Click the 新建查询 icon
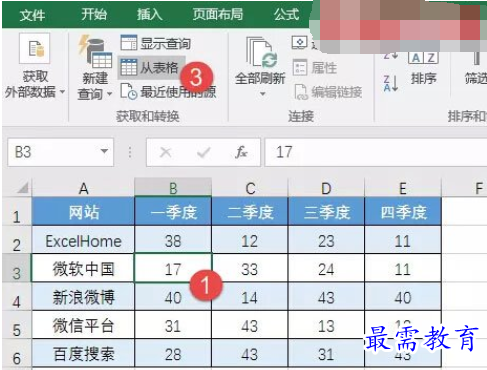The height and width of the screenshot is (370, 487). tap(95, 50)
